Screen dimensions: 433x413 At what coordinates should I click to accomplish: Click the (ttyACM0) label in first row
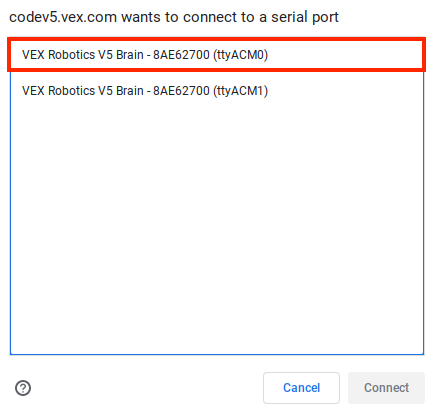pyautogui.click(x=240, y=55)
